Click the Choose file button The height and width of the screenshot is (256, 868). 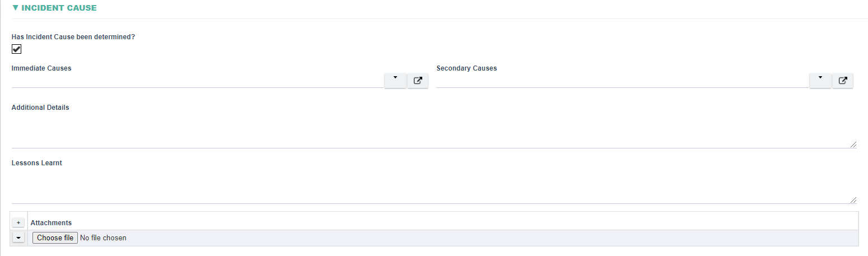click(x=55, y=238)
